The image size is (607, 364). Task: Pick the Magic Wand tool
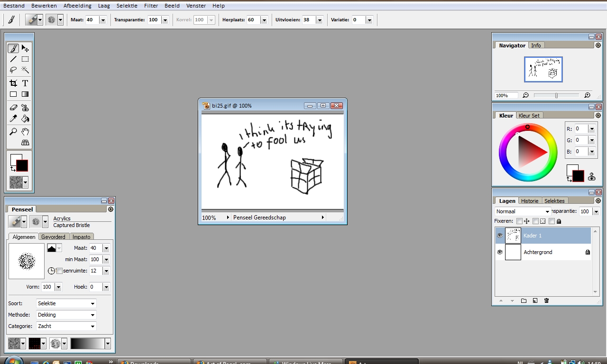[25, 70]
